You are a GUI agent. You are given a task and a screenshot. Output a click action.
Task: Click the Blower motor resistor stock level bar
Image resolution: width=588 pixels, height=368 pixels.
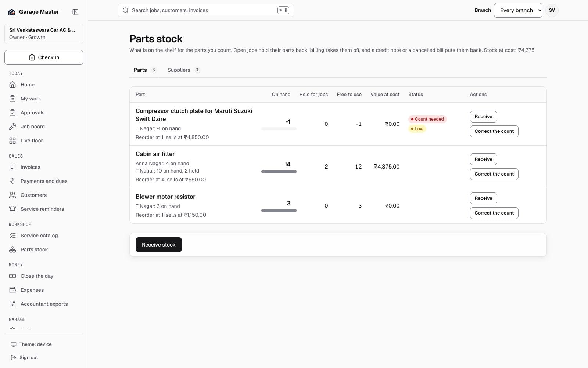(x=279, y=210)
